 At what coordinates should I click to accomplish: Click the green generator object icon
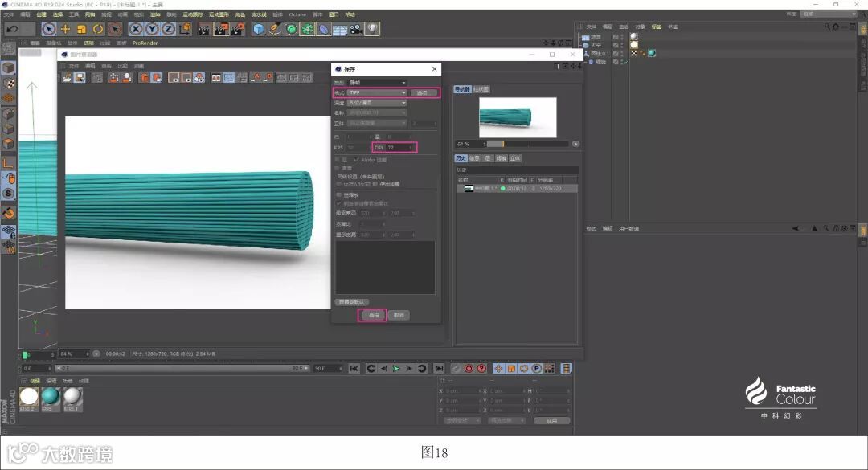[x=291, y=29]
